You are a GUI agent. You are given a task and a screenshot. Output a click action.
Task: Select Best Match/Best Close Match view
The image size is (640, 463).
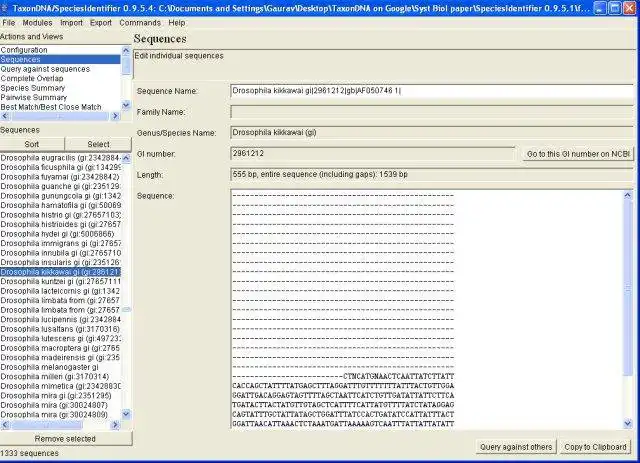60,107
